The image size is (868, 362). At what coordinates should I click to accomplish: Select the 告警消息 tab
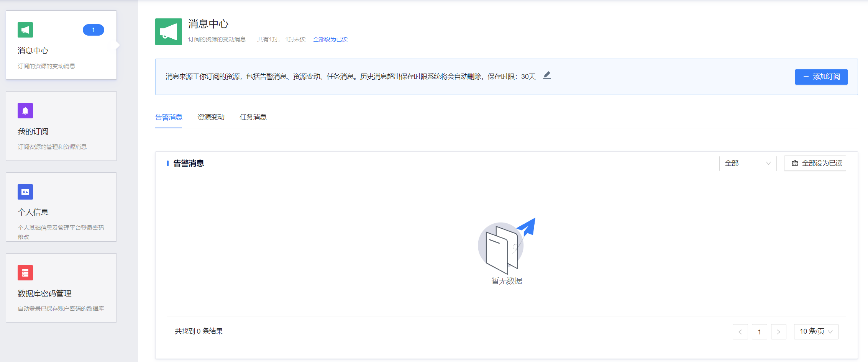click(169, 117)
